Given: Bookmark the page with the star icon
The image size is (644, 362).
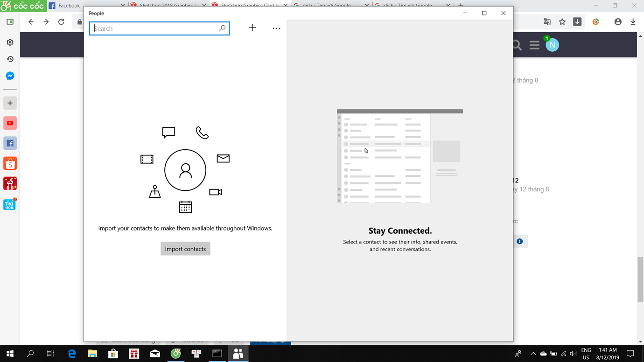Looking at the screenshot, I should click(562, 22).
